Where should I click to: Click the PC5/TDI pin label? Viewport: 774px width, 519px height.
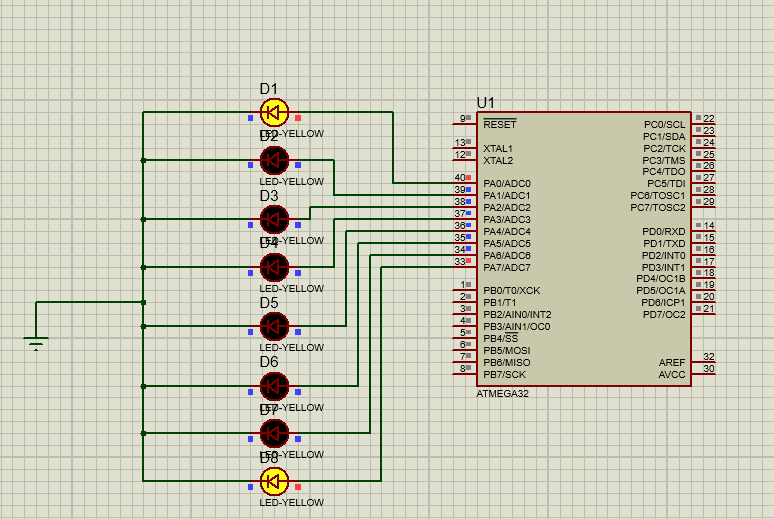[666, 184]
